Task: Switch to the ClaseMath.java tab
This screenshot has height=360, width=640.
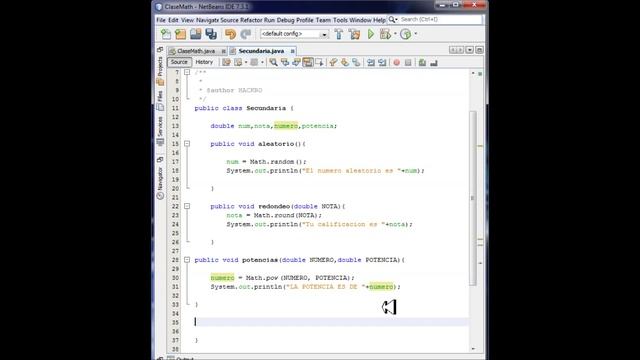Action: pos(196,51)
